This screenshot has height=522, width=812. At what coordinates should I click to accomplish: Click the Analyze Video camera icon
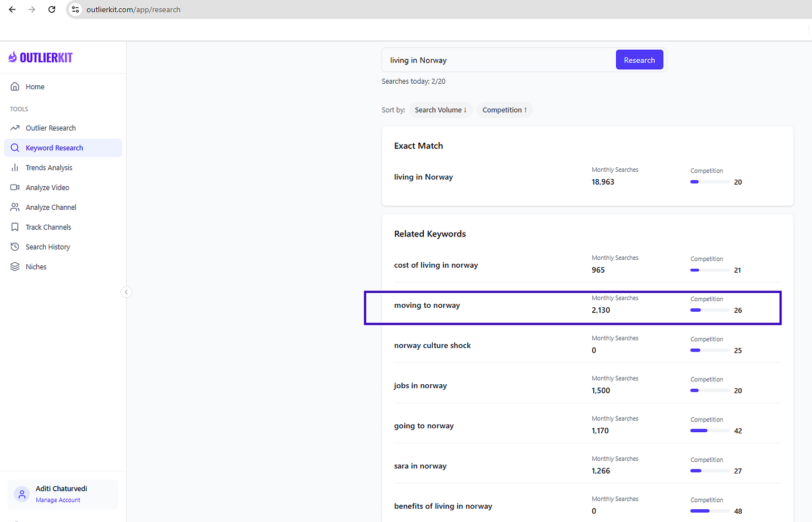15,187
